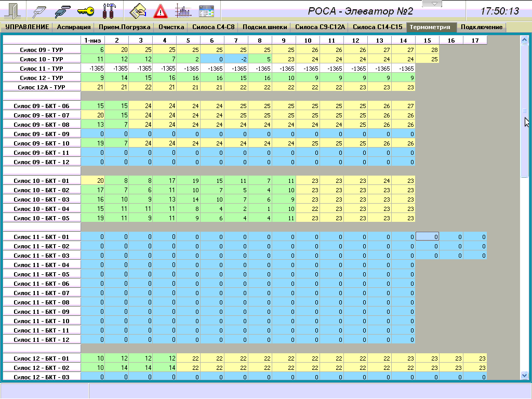The width and height of the screenshot is (532, 399).
Task: Open the data table panel icon
Action: pos(206,10)
